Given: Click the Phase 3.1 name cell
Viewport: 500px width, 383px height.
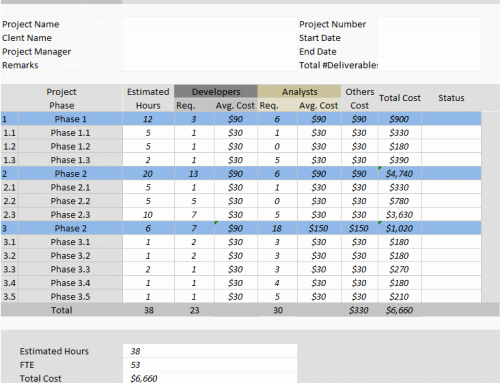Looking at the screenshot, I should click(x=70, y=242).
